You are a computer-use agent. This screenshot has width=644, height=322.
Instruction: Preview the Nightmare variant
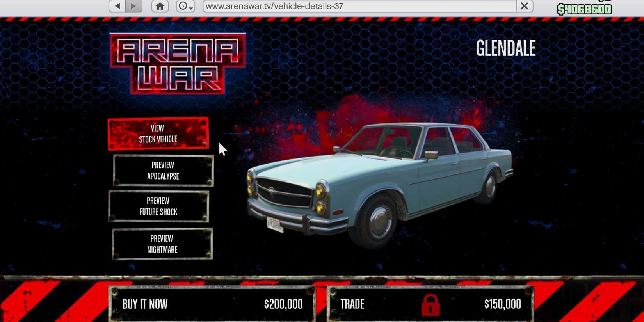pos(162,244)
